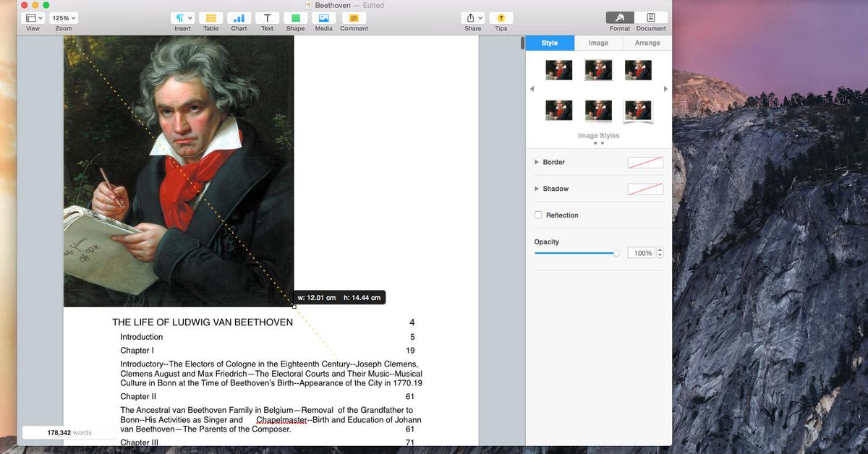Click the heading THE LIFE OF LUDWIG VAN BEETHOVEN
The height and width of the screenshot is (454, 868).
pyautogui.click(x=203, y=322)
